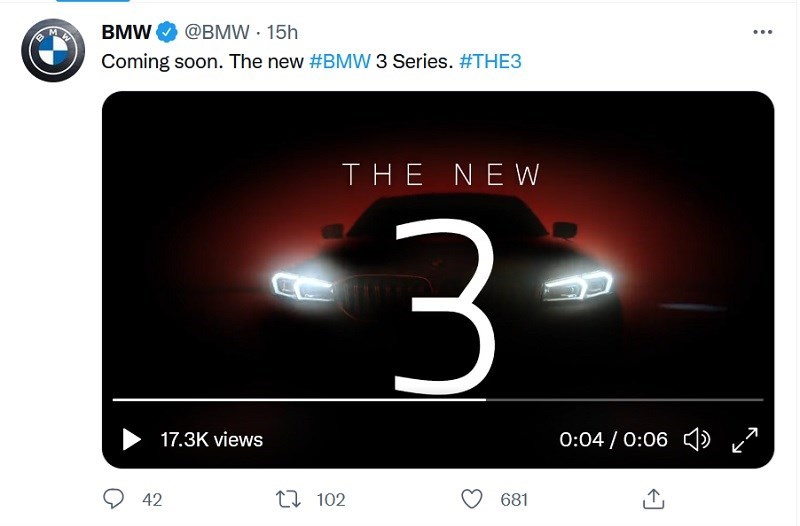Click the 17.3K views label
This screenshot has height=526, width=800.
(x=211, y=439)
